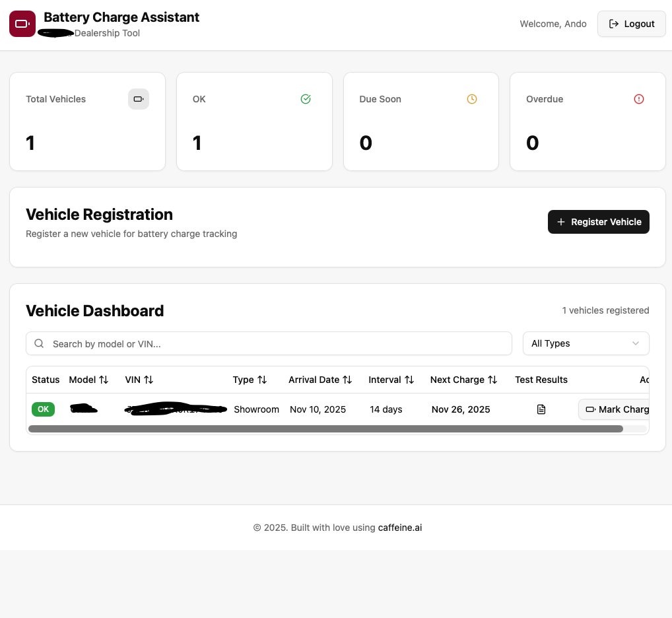The height and width of the screenshot is (618, 672).
Task: Sort by Interval column arrows
Action: 409,380
